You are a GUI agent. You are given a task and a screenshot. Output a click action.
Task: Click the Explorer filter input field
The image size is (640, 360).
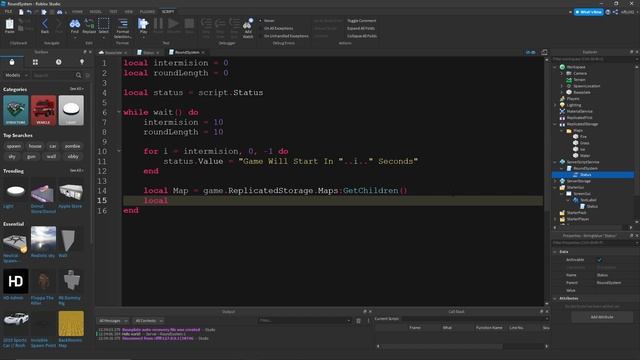pos(593,59)
